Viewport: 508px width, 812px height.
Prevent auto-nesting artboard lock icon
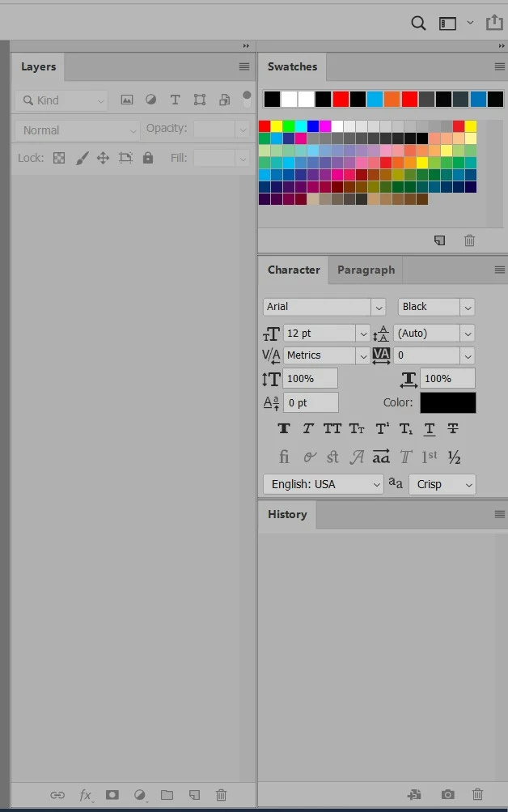pos(125,158)
